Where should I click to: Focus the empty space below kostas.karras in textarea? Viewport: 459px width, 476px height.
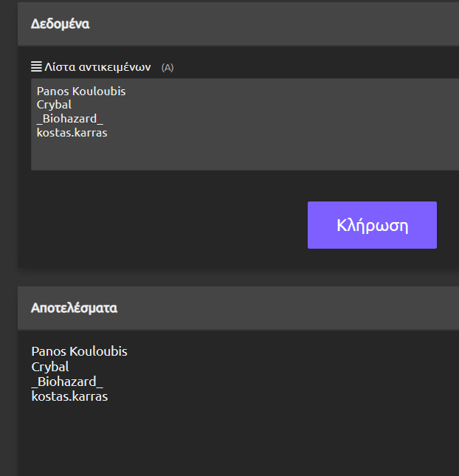click(x=245, y=155)
